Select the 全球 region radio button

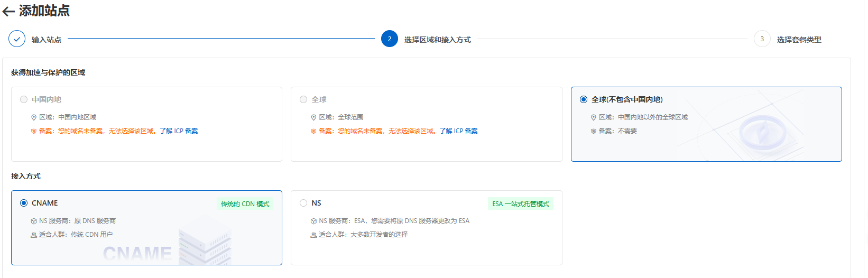(x=303, y=99)
